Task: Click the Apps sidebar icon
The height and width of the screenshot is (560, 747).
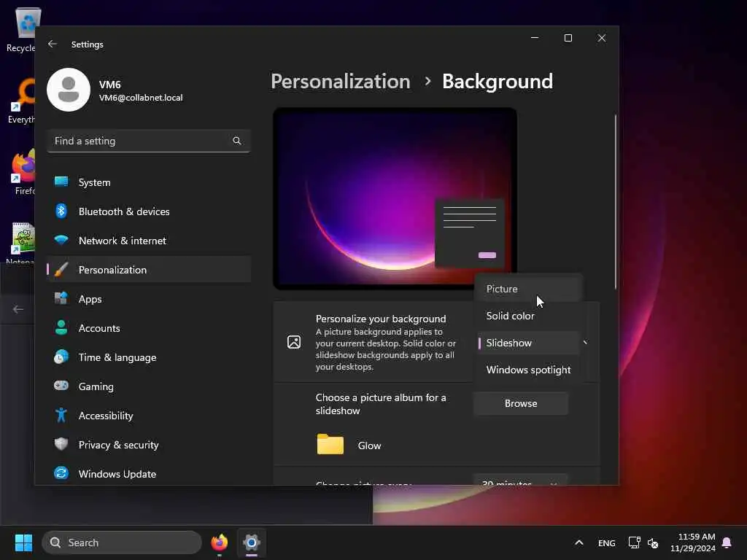Action: pyautogui.click(x=61, y=298)
